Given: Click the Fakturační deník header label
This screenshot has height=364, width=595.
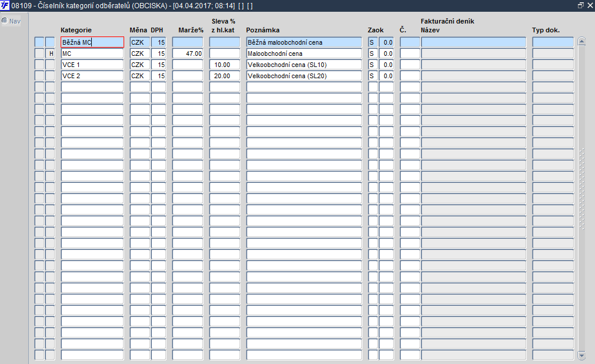Looking at the screenshot, I should coord(447,21).
